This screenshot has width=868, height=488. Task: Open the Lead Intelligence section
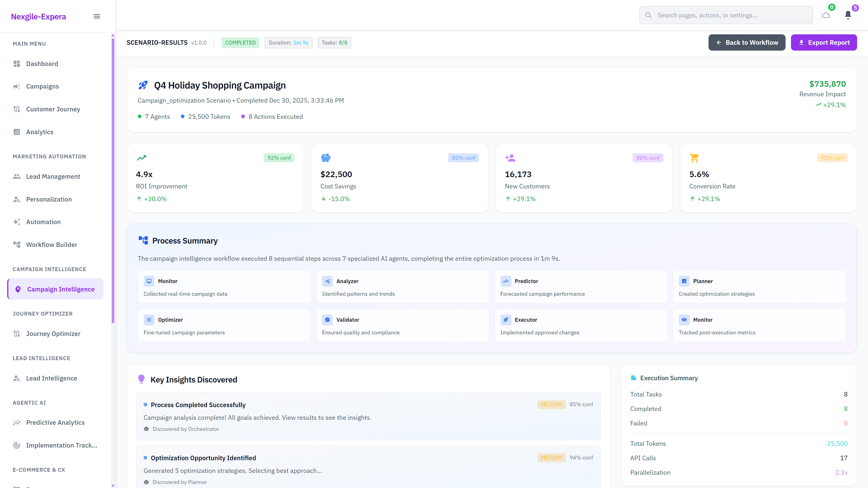(52, 378)
